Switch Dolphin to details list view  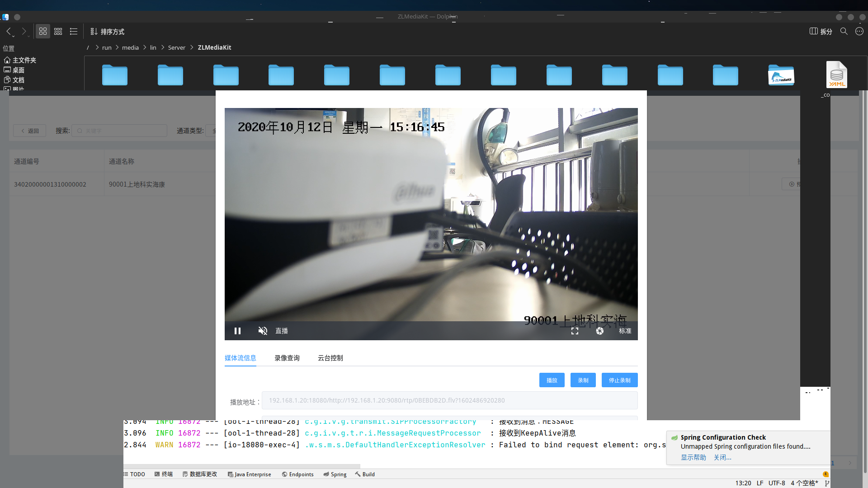74,31
